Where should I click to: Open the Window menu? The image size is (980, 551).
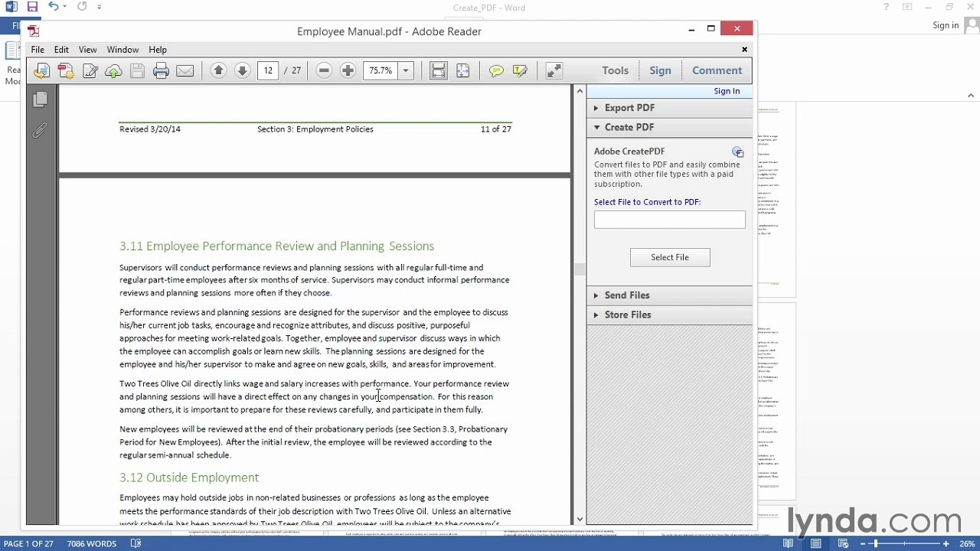pyautogui.click(x=122, y=50)
